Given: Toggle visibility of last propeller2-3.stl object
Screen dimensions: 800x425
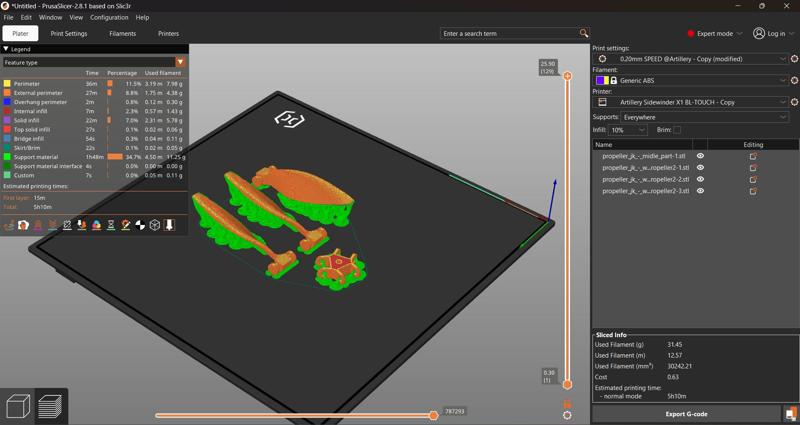Looking at the screenshot, I should click(x=700, y=191).
